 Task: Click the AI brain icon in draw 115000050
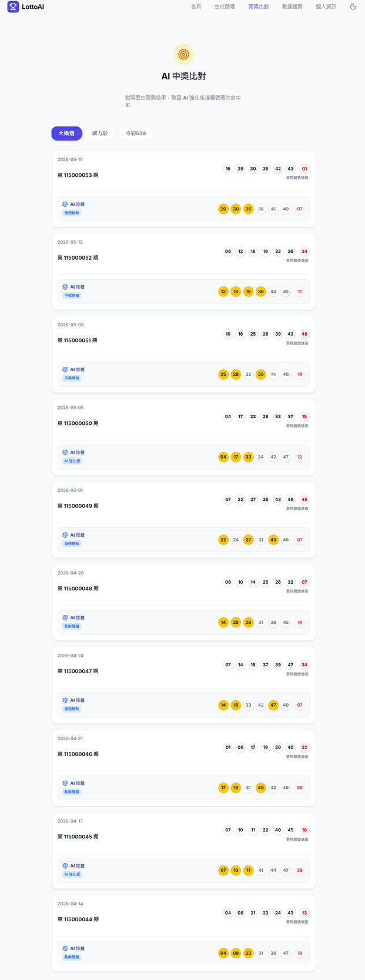click(x=65, y=452)
